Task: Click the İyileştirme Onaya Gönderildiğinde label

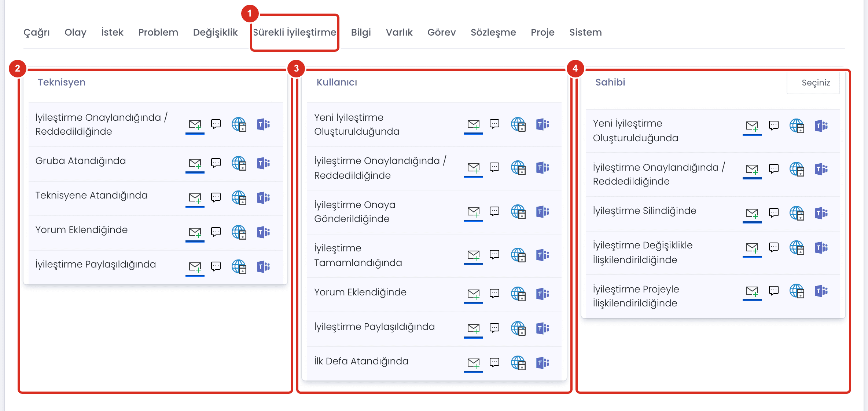Action: point(355,212)
